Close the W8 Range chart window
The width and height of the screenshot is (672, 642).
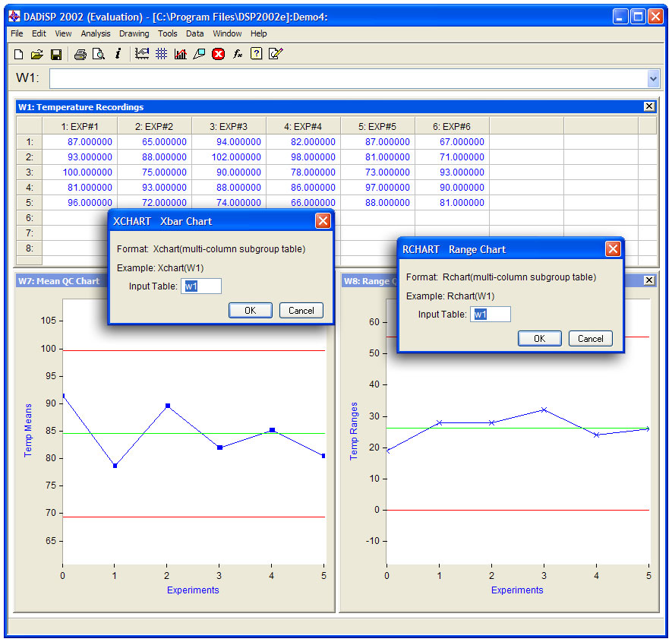coord(649,280)
